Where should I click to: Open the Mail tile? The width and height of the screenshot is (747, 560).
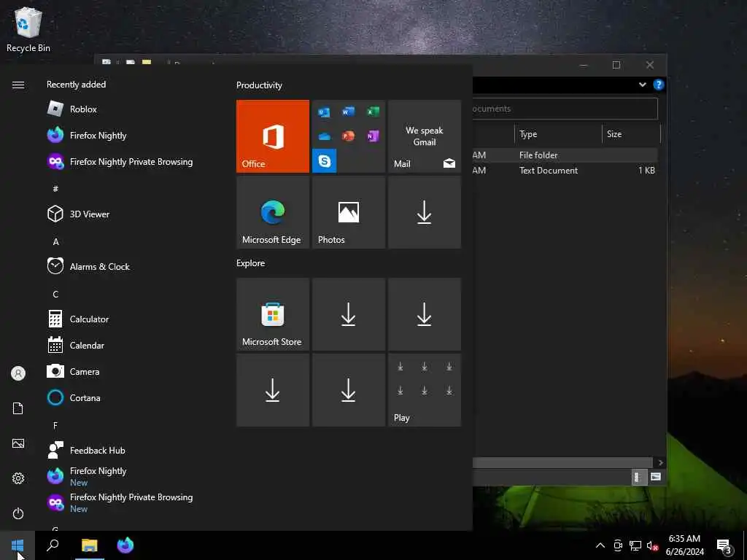pyautogui.click(x=425, y=136)
